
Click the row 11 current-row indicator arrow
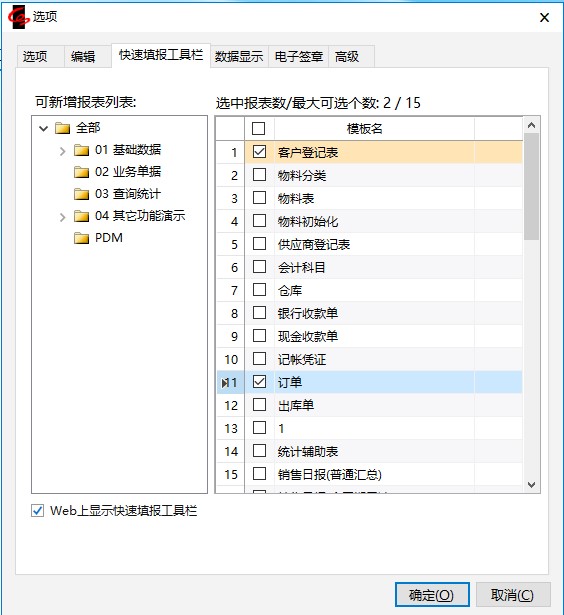(224, 383)
